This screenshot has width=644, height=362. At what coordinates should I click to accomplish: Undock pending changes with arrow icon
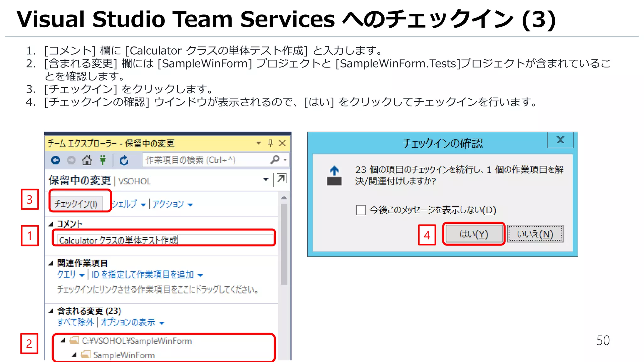(x=281, y=178)
